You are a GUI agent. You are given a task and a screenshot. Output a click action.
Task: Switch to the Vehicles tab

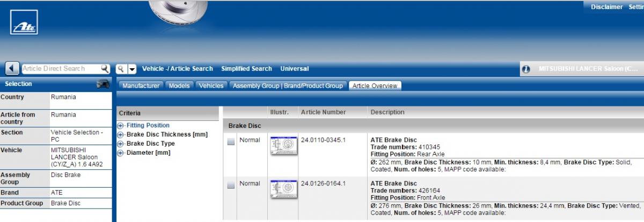click(211, 86)
